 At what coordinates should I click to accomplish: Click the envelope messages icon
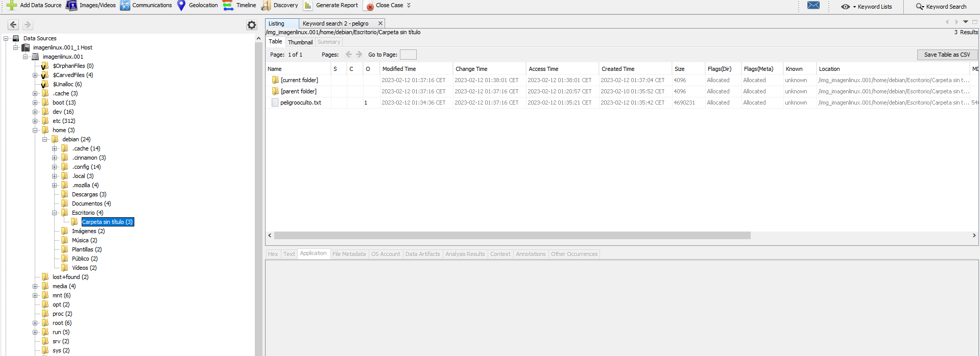[x=814, y=6]
